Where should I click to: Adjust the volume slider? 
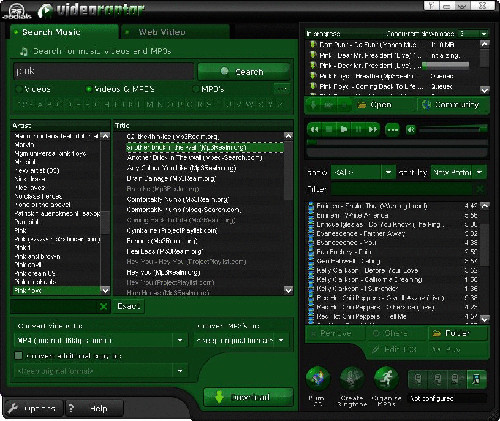[x=453, y=129]
